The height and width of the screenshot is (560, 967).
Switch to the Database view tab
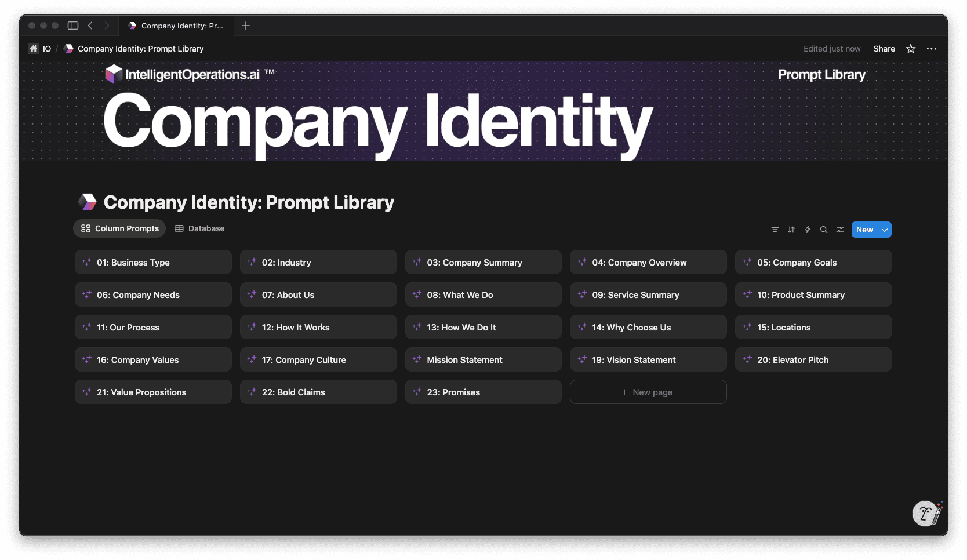pyautogui.click(x=199, y=228)
